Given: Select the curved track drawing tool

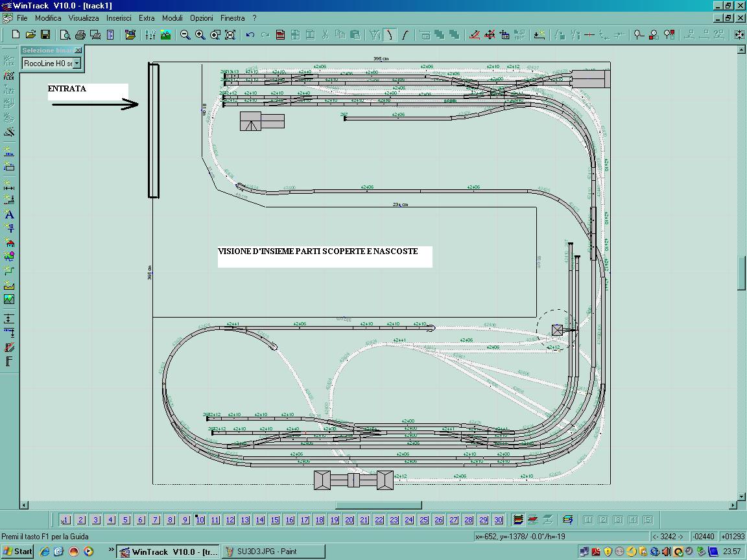Looking at the screenshot, I should click(390, 35).
